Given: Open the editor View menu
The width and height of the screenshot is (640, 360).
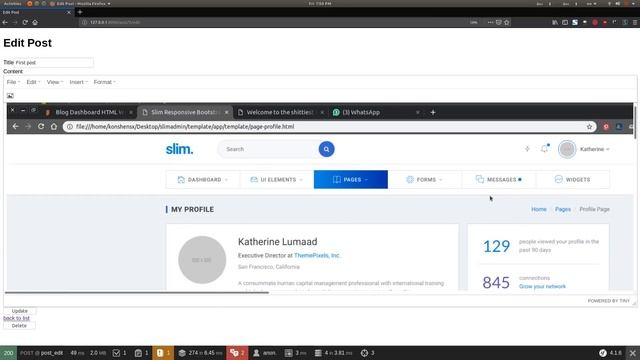Looking at the screenshot, I should pyautogui.click(x=55, y=82).
